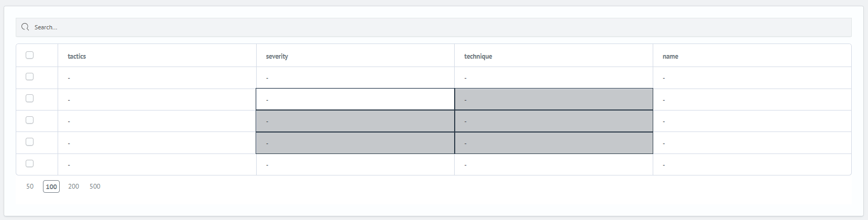Choose the 100 rows per page option
This screenshot has height=220, width=868.
(x=51, y=186)
